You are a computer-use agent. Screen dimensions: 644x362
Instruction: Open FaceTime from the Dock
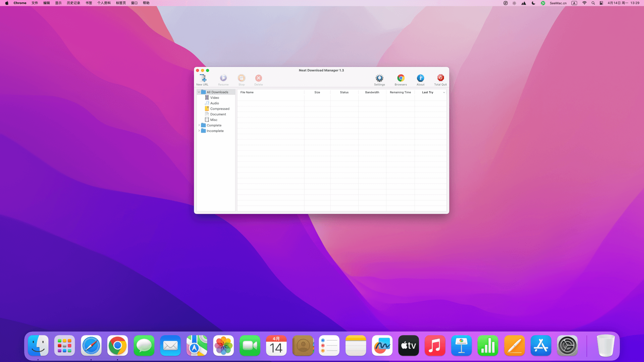pos(250,346)
